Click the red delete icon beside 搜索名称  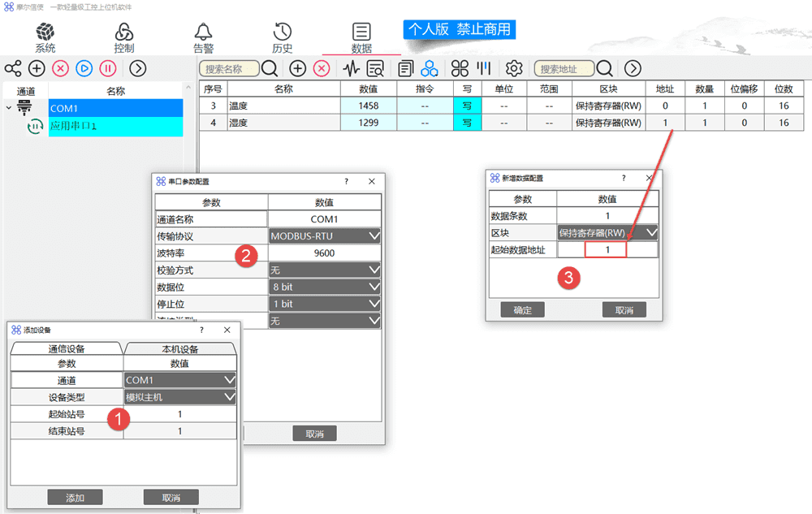[x=322, y=68]
